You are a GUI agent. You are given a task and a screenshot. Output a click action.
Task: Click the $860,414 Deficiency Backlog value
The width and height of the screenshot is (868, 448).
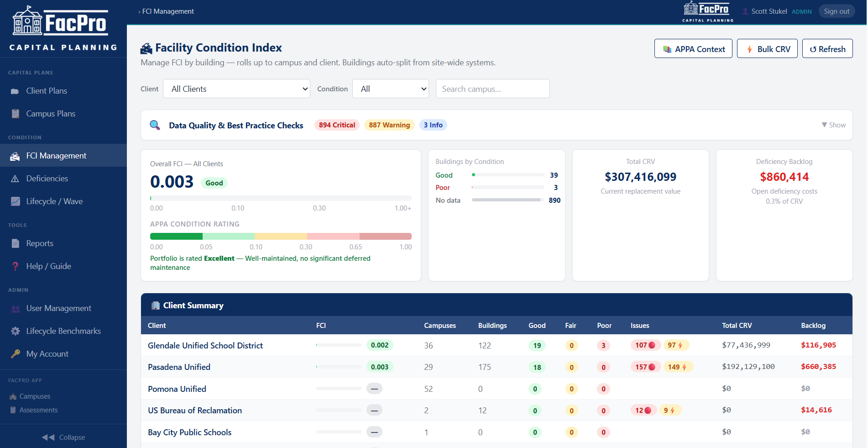click(x=784, y=177)
